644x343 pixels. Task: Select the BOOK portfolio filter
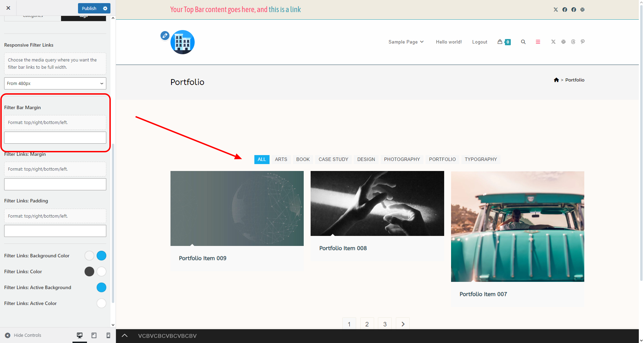303,159
